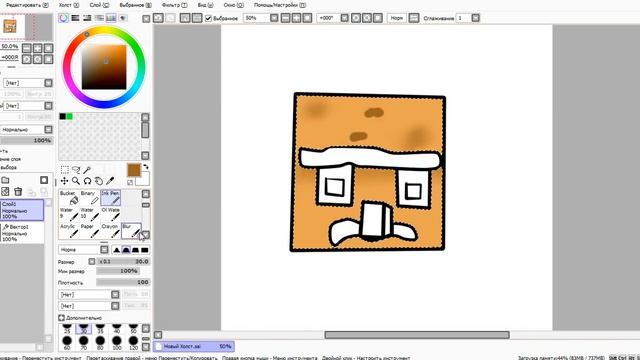Zoom in with the toolbar plus button
The width and height of the screenshot is (640, 360).
tap(297, 18)
